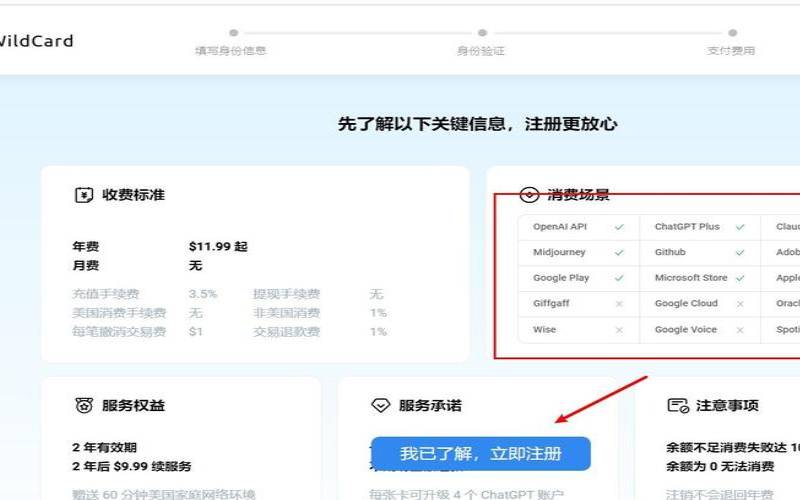
Task: Select the 支付费用 step
Action: (731, 50)
